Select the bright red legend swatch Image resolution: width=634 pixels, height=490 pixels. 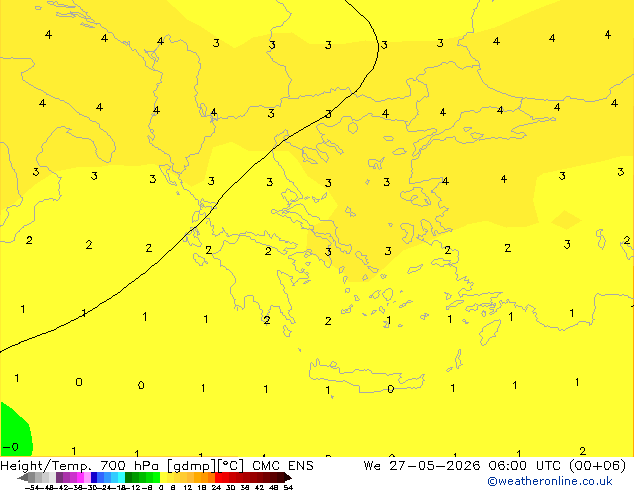pos(219,477)
